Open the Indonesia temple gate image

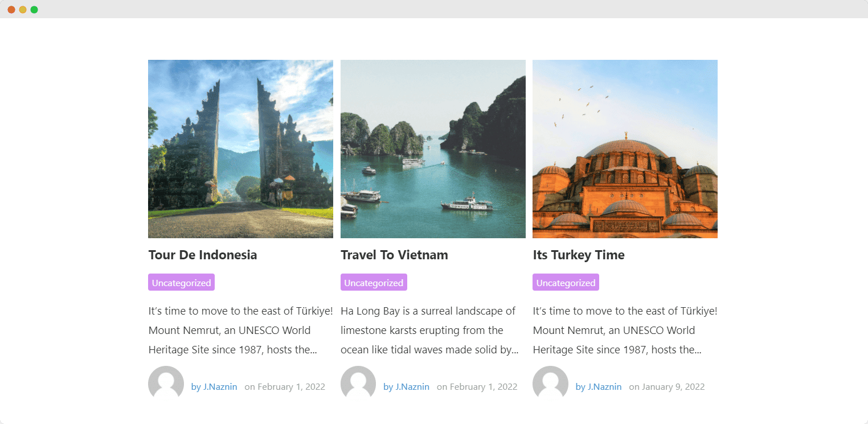pyautogui.click(x=240, y=149)
